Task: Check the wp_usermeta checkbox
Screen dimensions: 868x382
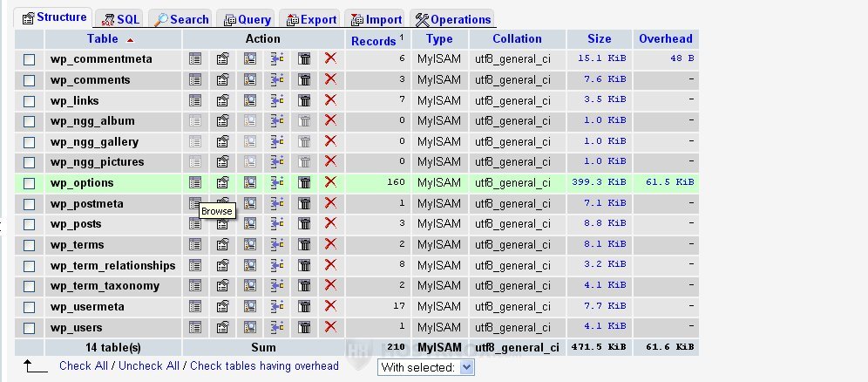Action: (30, 307)
